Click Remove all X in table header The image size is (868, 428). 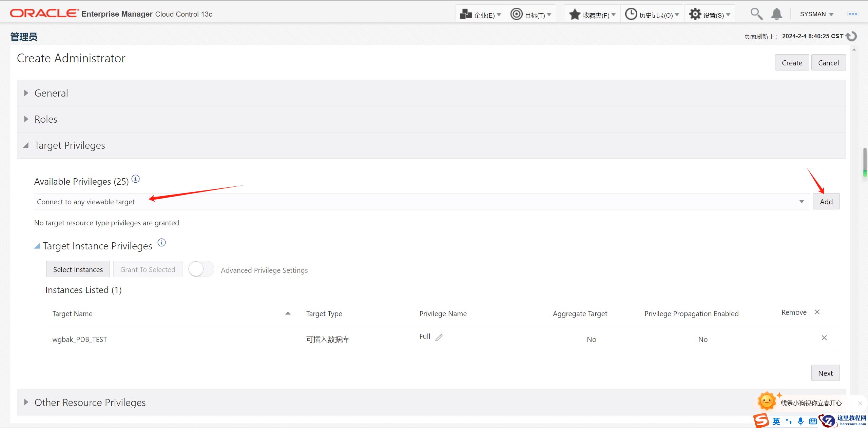tap(817, 312)
